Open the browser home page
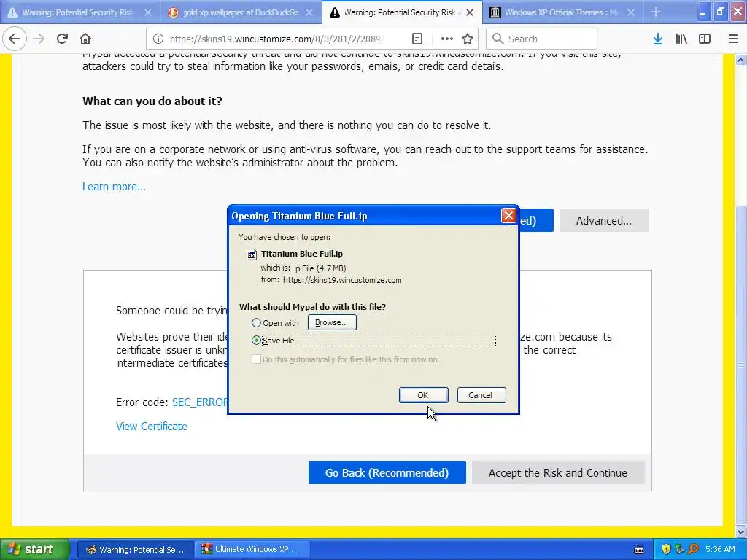This screenshot has width=747, height=560. (85, 39)
